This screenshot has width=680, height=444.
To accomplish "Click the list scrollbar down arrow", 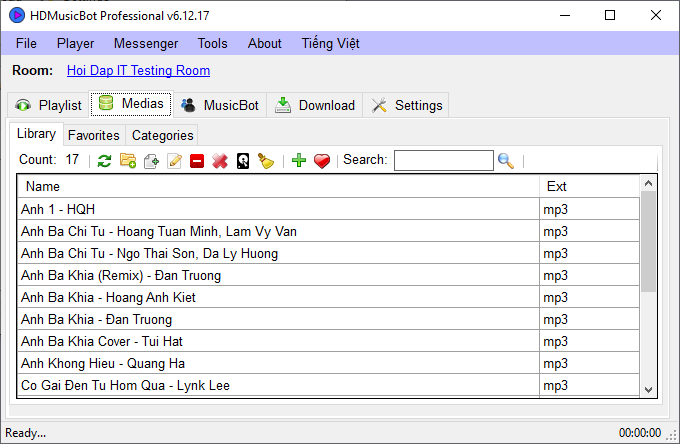I will pyautogui.click(x=648, y=389).
